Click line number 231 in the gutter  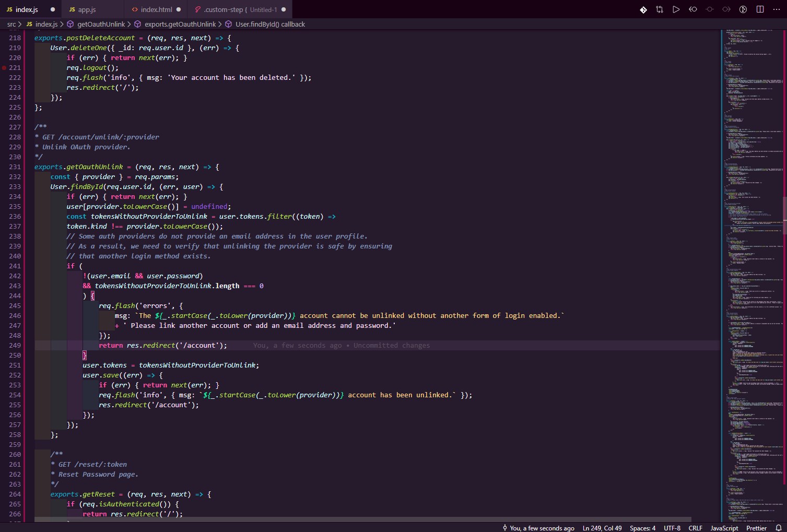click(x=15, y=167)
